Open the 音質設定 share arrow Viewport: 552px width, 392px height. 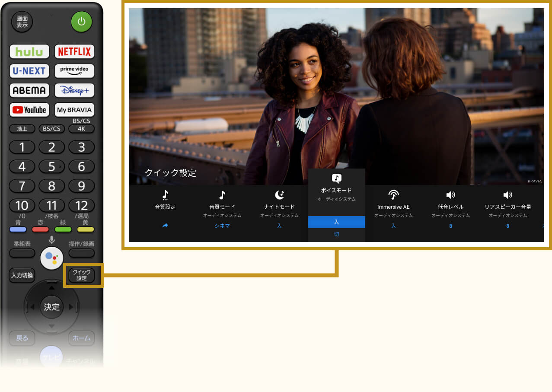(x=165, y=226)
